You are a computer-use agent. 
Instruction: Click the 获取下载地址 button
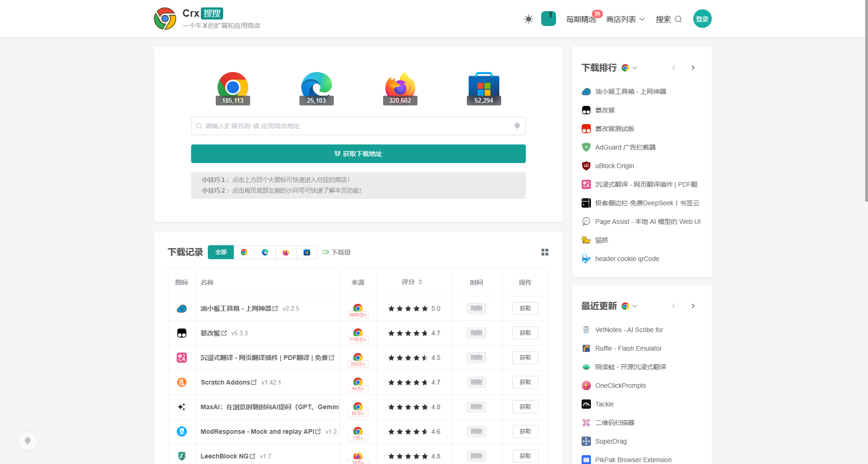[x=358, y=154]
